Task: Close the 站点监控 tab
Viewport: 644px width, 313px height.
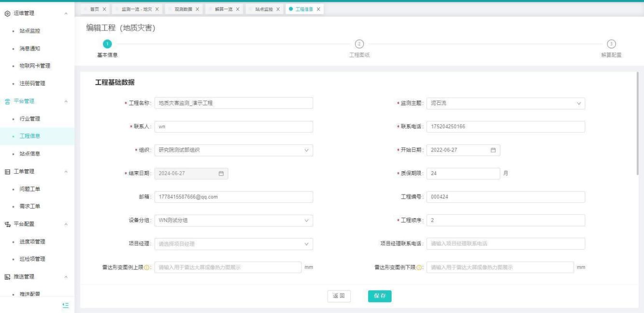Action: point(278,10)
